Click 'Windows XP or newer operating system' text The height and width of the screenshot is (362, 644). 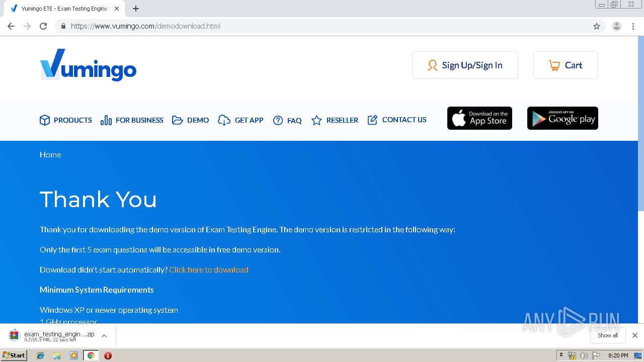click(109, 310)
